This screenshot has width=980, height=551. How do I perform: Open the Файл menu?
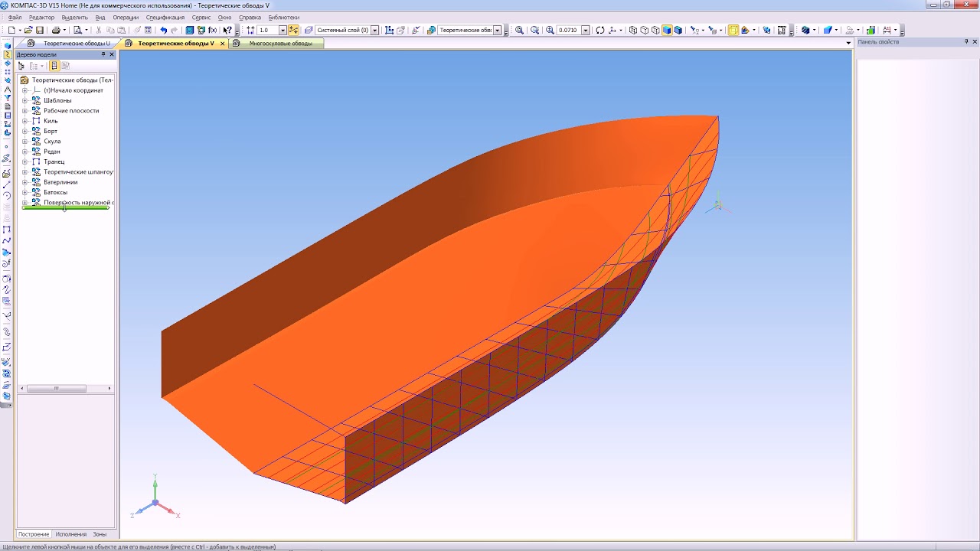point(15,17)
